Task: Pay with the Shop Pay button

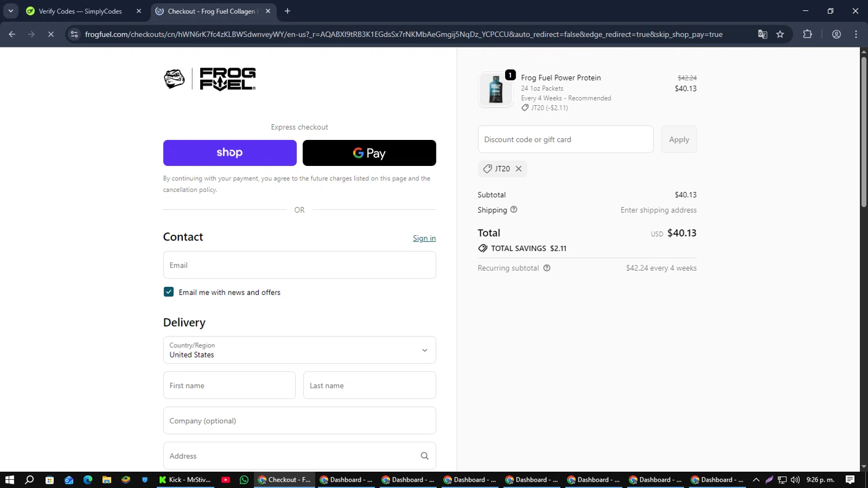Action: [230, 153]
